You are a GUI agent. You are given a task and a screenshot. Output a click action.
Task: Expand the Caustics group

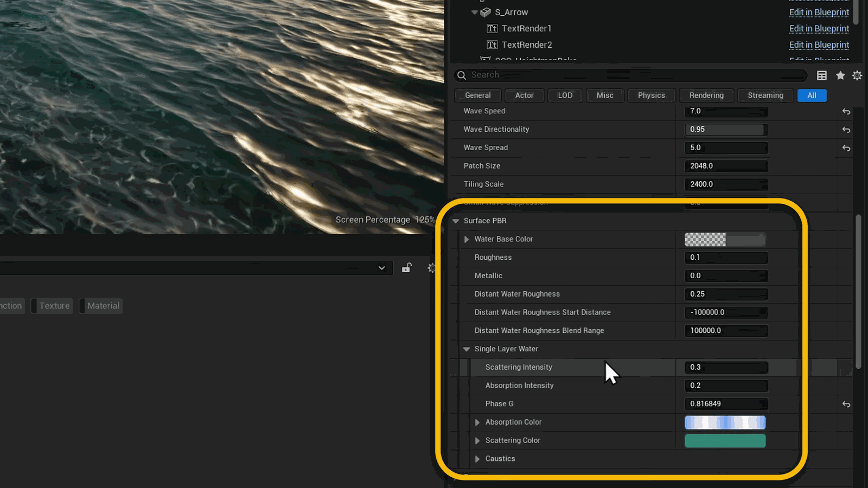477,459
